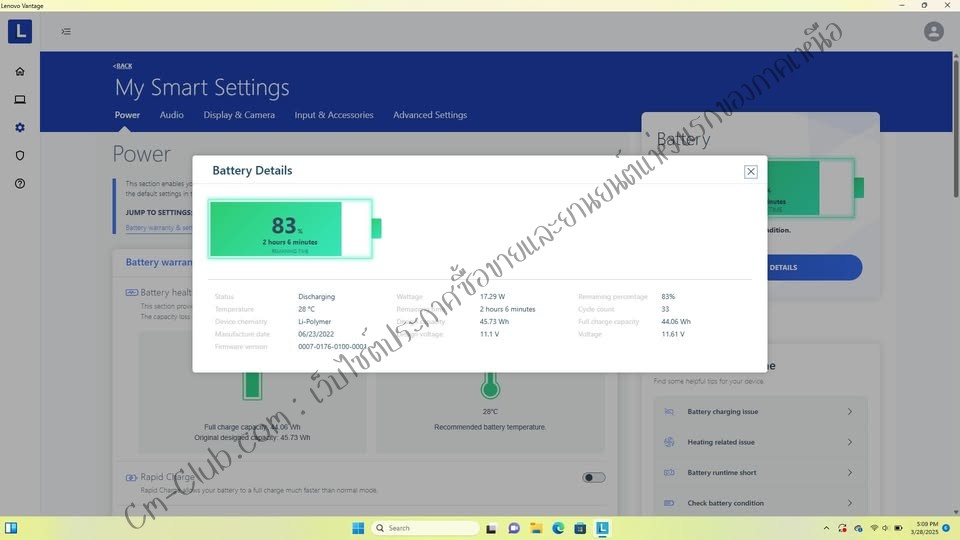Image resolution: width=960 pixels, height=540 pixels.
Task: Expand chevron for Check battery condition
Action: click(850, 503)
